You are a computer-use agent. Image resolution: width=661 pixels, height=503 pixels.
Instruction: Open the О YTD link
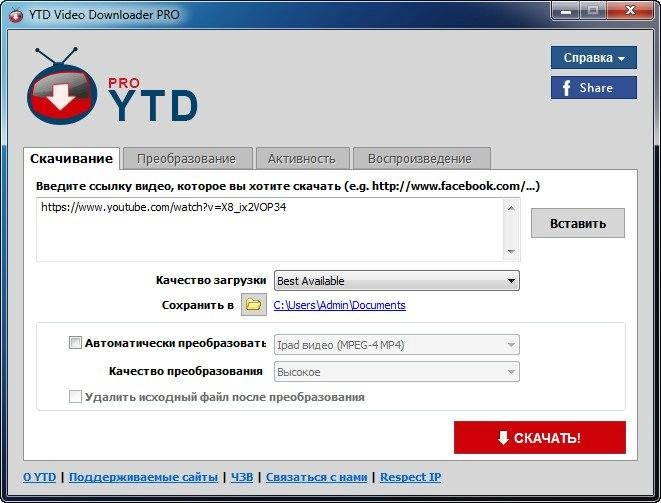(x=40, y=477)
